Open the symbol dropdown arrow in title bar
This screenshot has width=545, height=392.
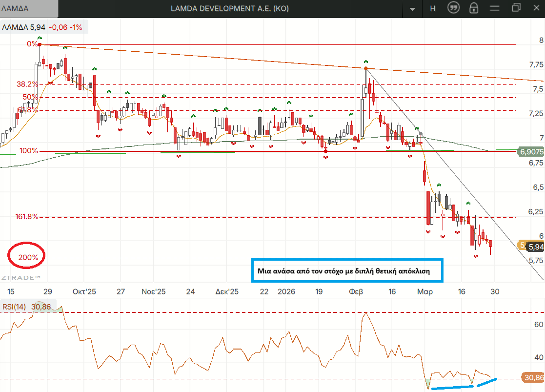[413, 9]
